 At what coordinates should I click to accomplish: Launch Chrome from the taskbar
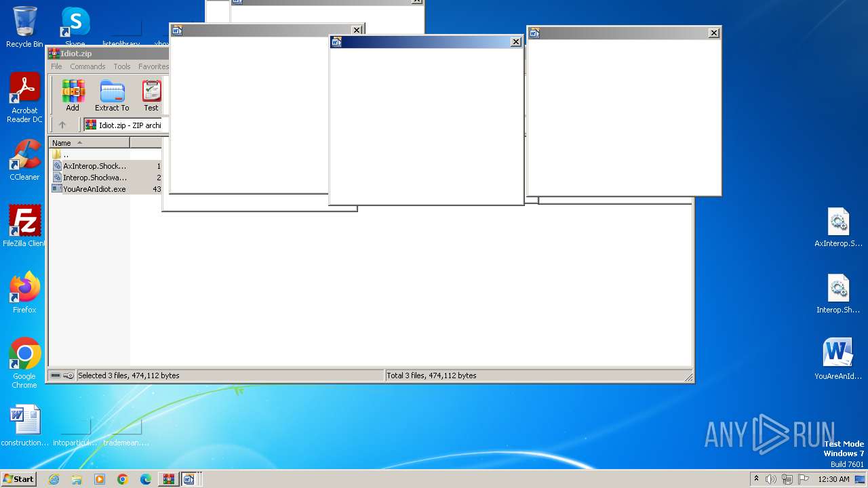(x=123, y=479)
